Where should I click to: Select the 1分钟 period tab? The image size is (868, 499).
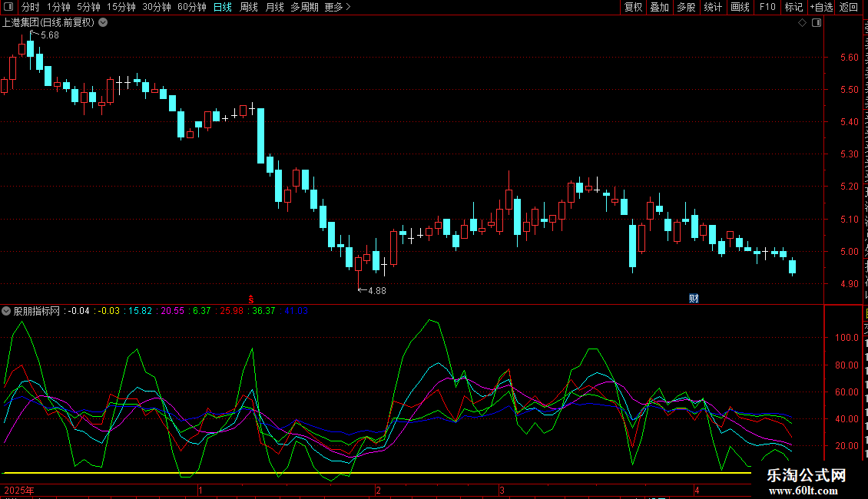58,7
